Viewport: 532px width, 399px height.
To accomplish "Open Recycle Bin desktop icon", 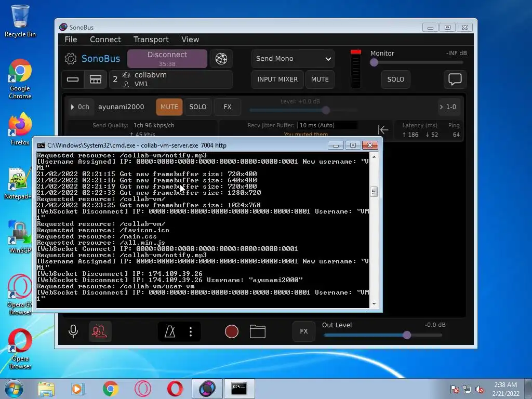I will 20,21.
